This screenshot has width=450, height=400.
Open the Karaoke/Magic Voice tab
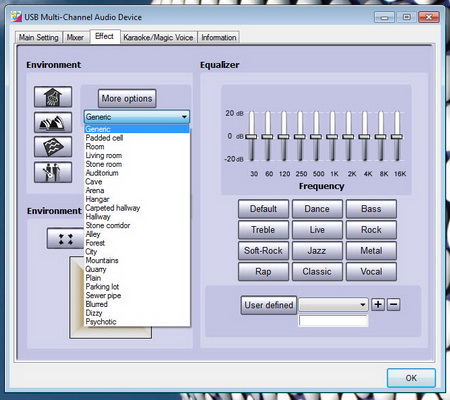[x=158, y=37]
